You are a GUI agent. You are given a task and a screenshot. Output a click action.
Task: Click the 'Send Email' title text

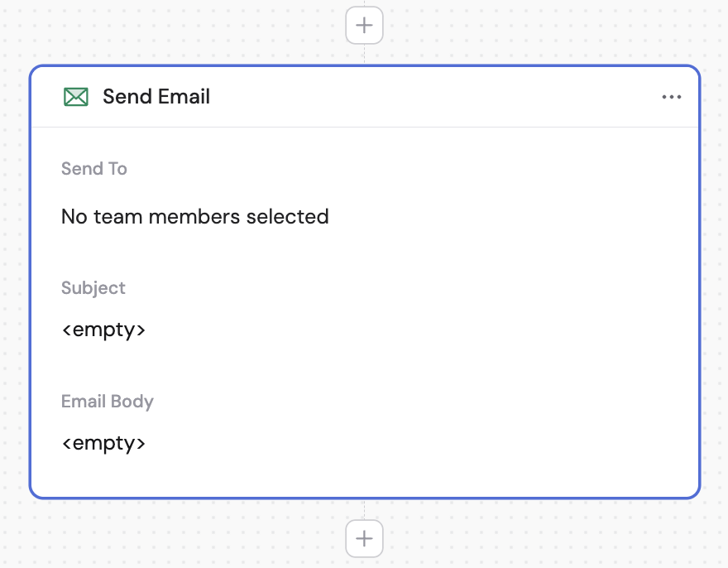pos(156,96)
